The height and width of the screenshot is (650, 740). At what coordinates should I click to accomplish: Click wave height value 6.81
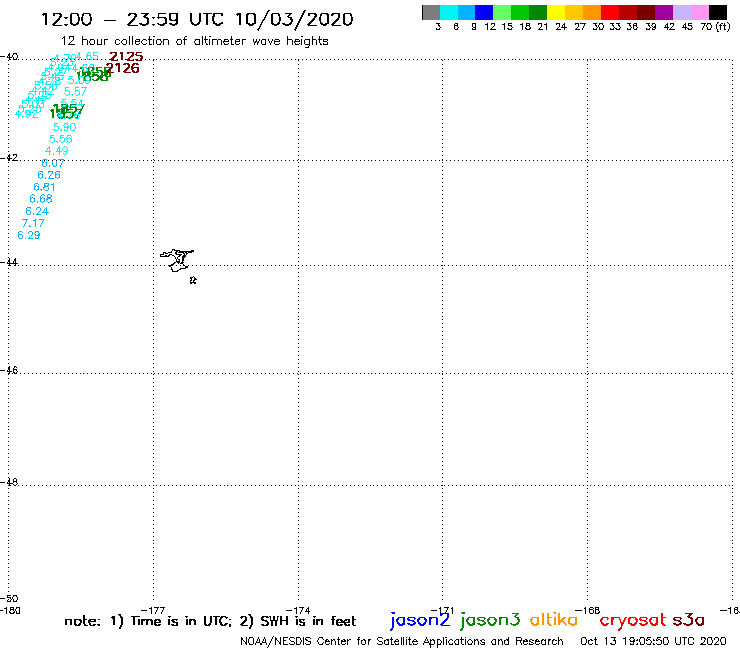(44, 187)
